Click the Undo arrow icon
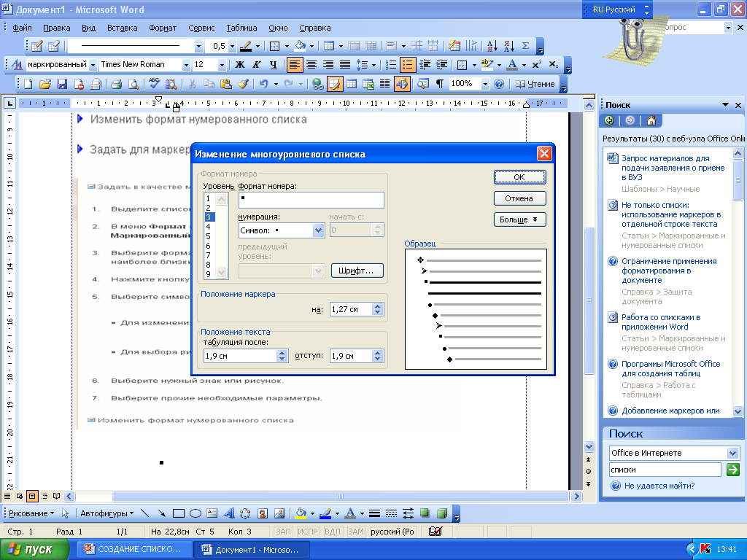Viewport: 747px width, 560px height. 263,84
